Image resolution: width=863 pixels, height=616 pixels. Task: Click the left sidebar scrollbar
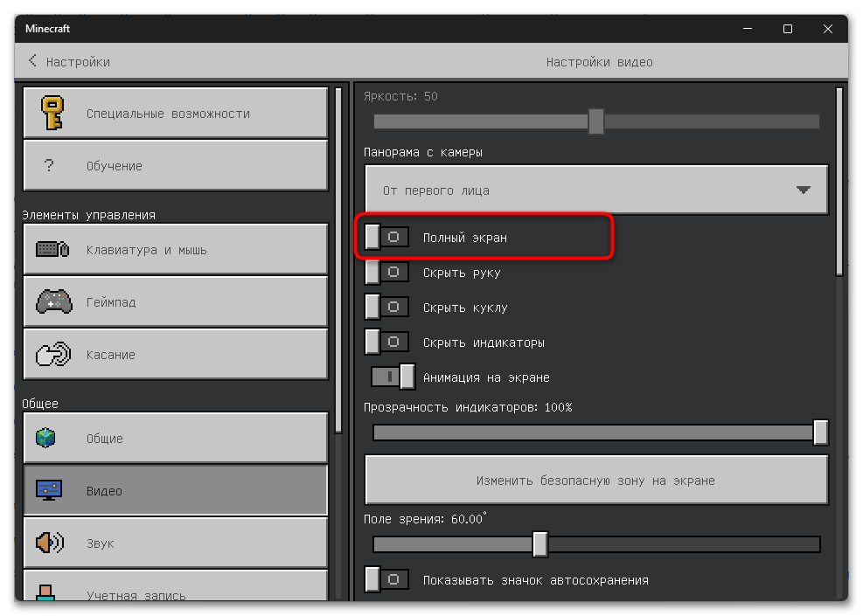338,260
